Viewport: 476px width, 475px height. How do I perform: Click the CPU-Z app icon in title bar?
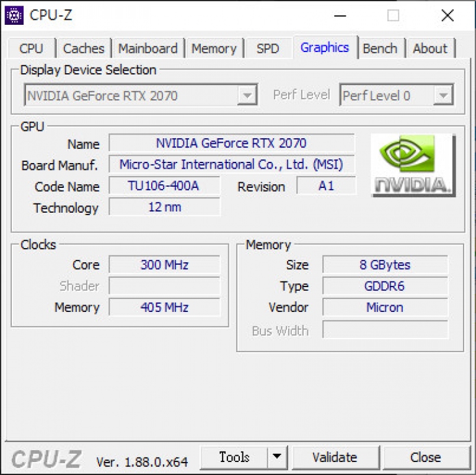(14, 15)
